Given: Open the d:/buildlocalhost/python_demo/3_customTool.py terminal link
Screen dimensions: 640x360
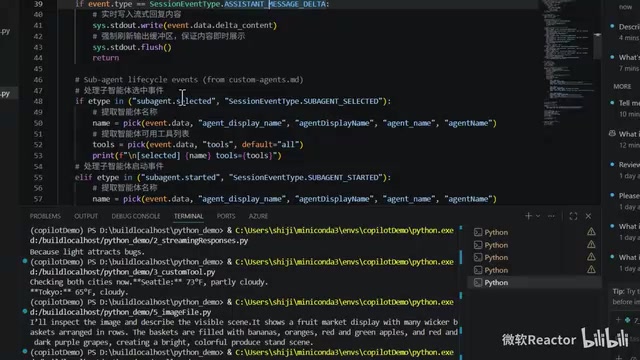Looking at the screenshot, I should click(122, 272).
